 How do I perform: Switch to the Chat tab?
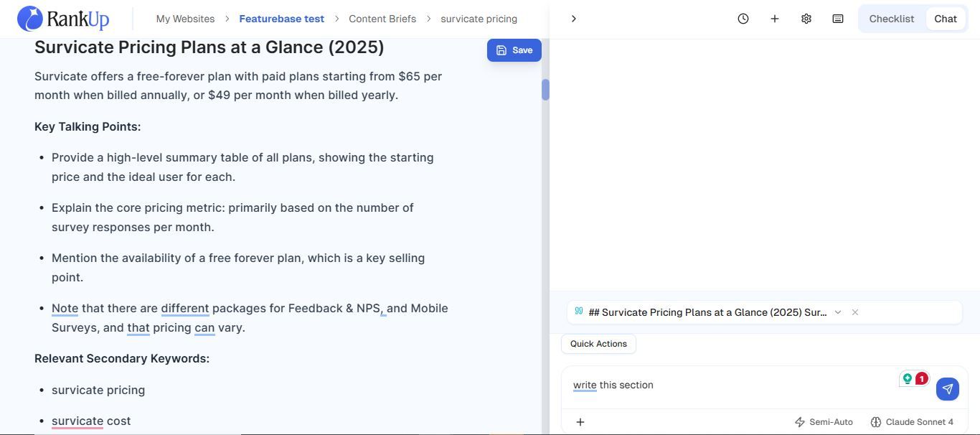click(946, 19)
